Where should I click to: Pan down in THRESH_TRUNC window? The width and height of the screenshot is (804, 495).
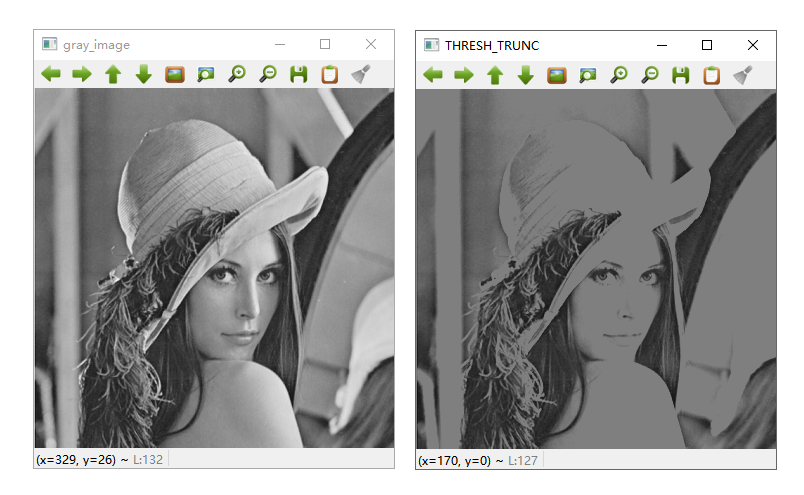click(x=526, y=75)
